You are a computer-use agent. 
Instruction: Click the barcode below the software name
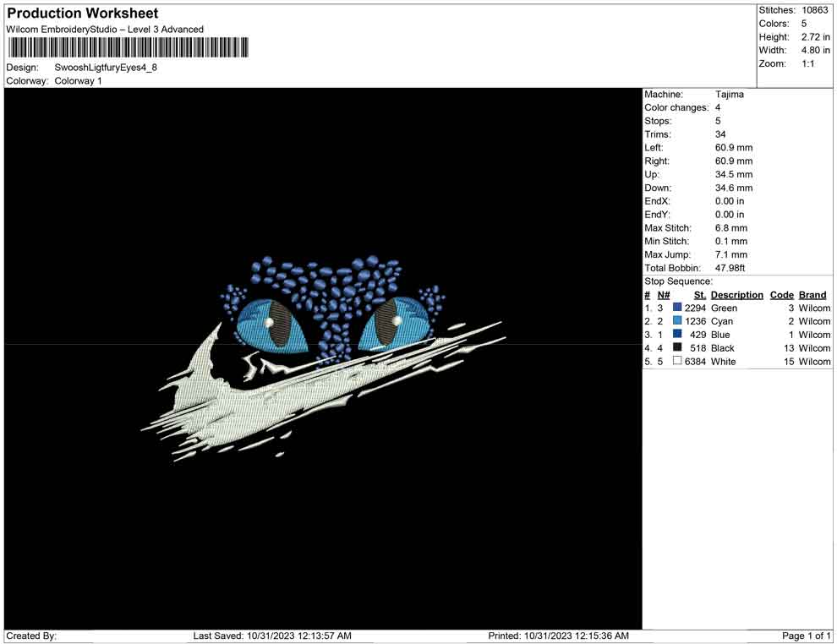point(128,47)
